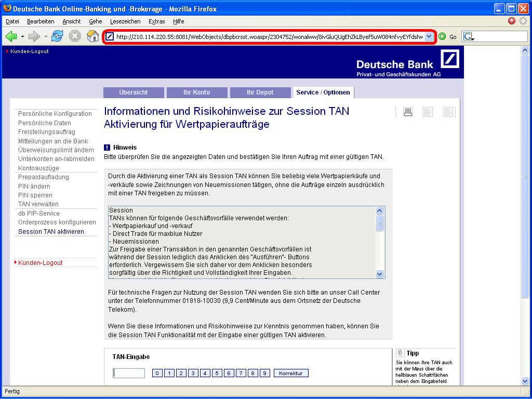Click the Stop loading icon
The height and width of the screenshot is (399, 532).
click(75, 36)
